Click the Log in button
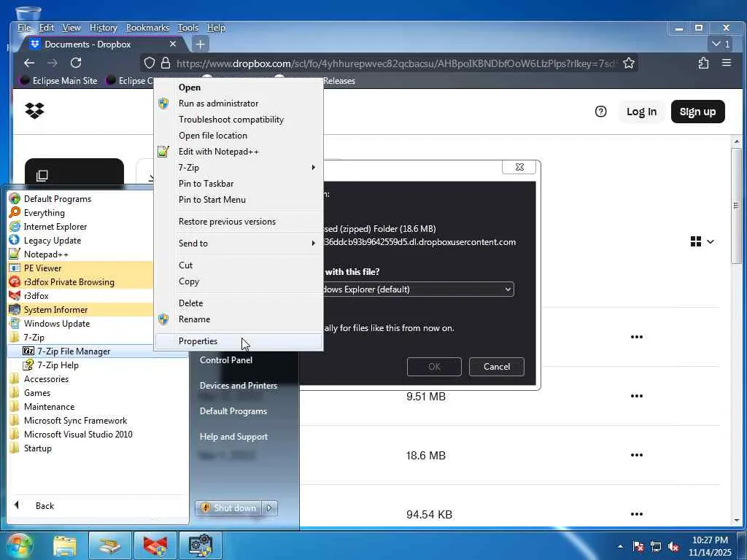 coord(641,112)
